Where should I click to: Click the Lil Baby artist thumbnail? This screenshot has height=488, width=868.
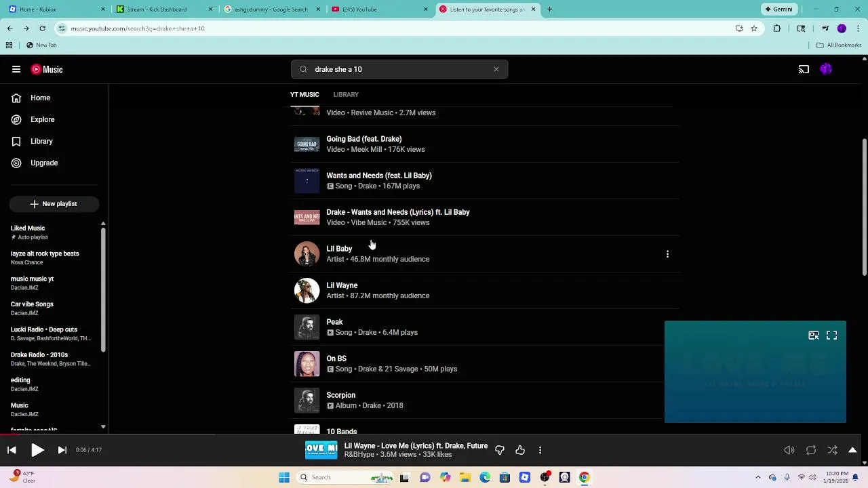click(x=307, y=253)
